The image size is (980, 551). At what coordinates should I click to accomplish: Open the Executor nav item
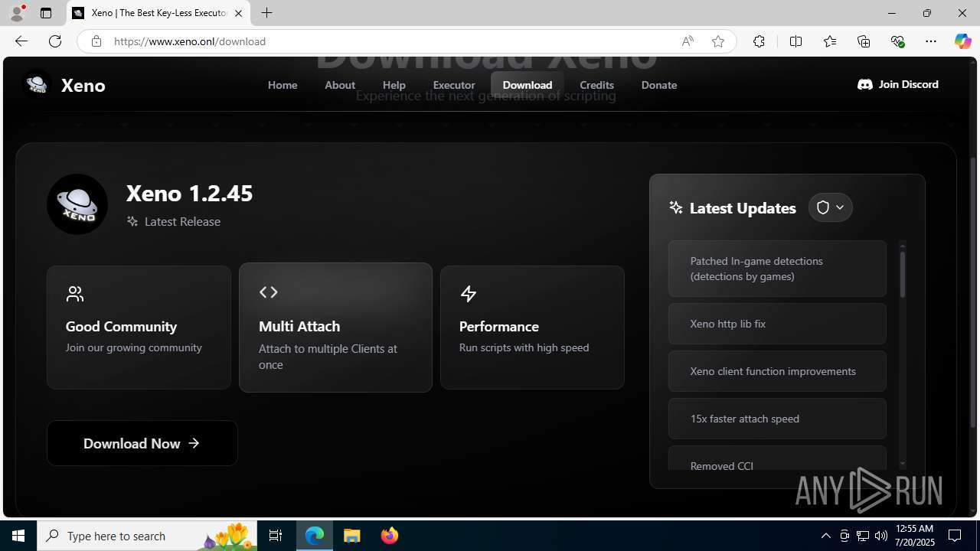pos(454,85)
